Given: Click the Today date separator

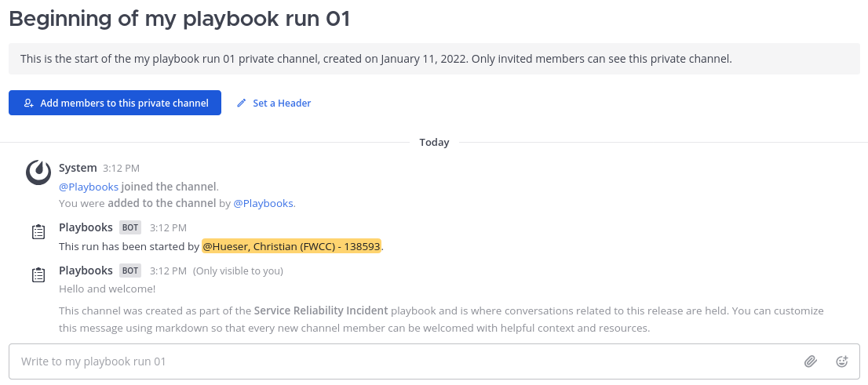Looking at the screenshot, I should click(434, 142).
